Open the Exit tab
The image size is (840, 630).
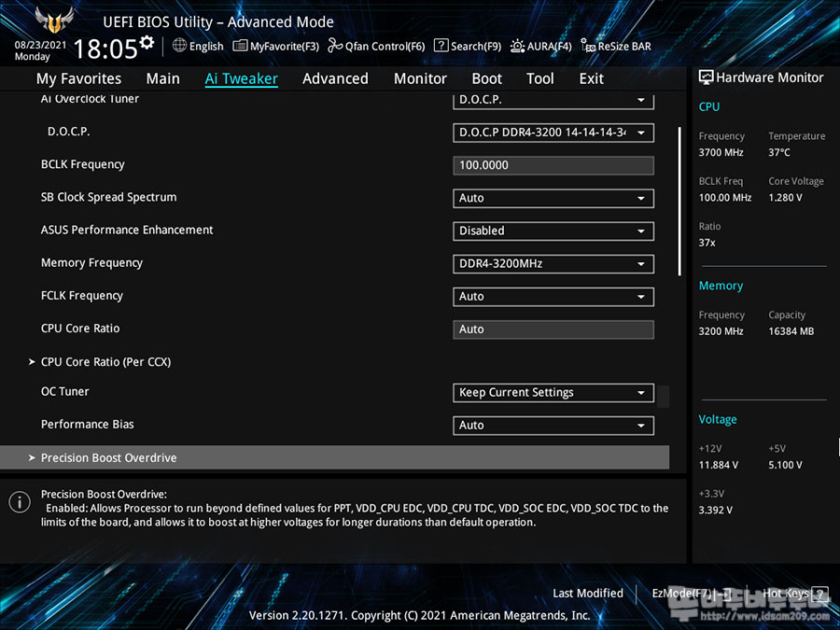click(x=592, y=78)
